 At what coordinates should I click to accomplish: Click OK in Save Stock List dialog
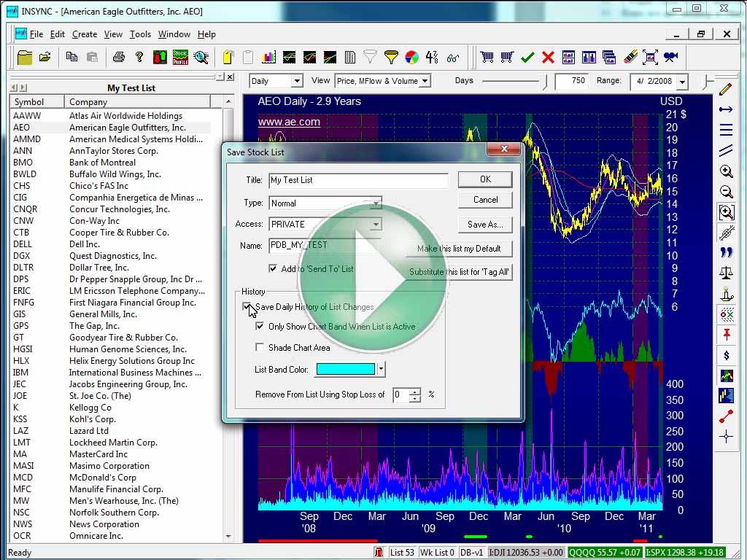[485, 179]
